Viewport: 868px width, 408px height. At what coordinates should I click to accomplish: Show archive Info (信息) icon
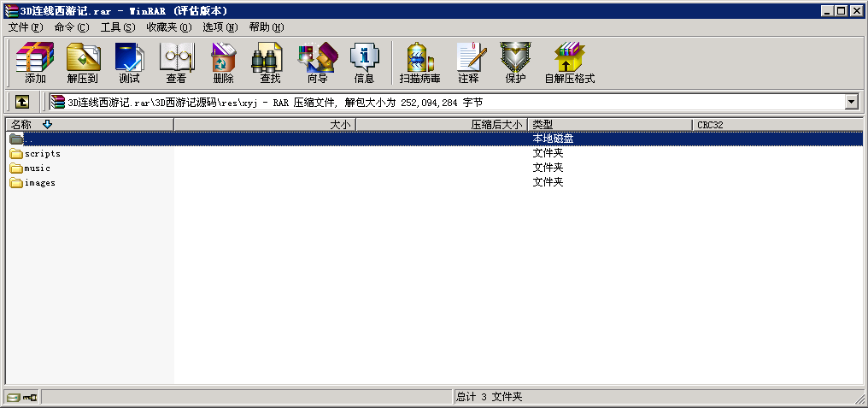tap(364, 63)
